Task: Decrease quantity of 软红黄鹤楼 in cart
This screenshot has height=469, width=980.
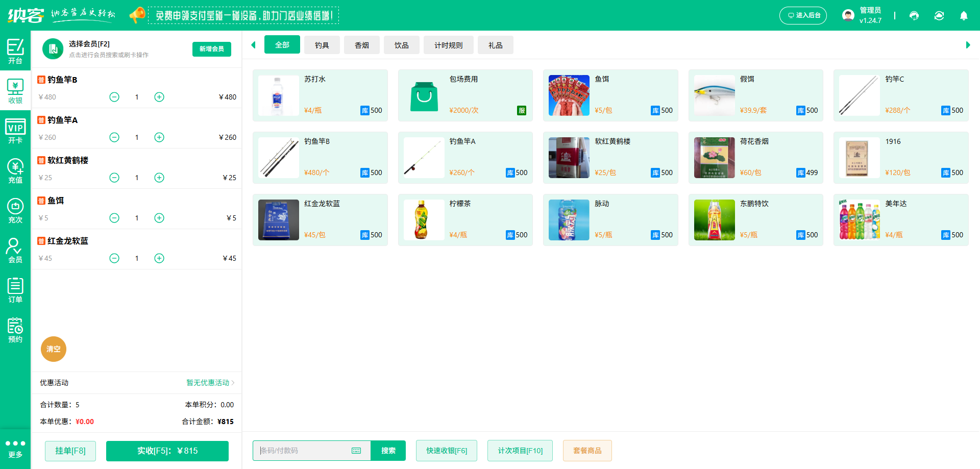Action: (114, 178)
